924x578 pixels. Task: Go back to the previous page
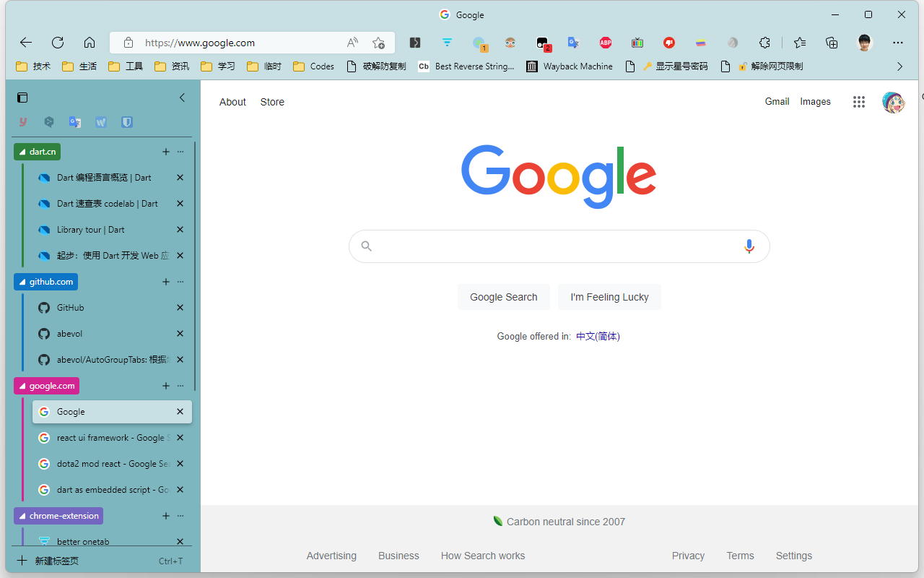click(x=26, y=43)
